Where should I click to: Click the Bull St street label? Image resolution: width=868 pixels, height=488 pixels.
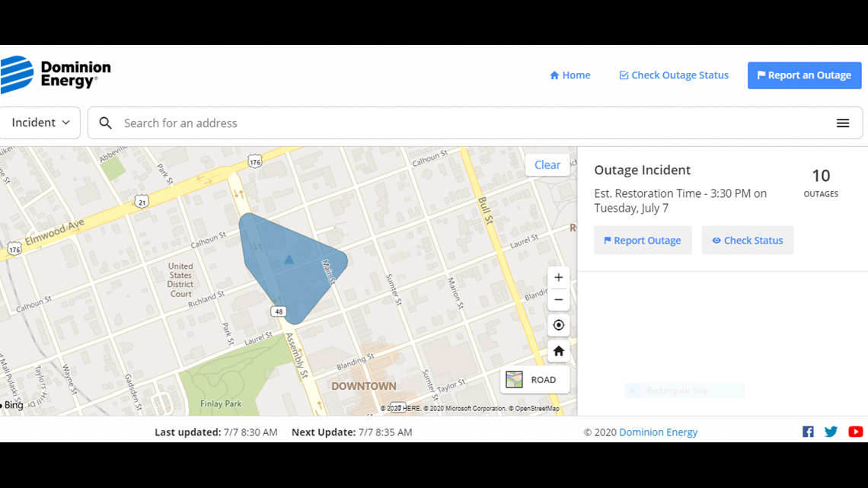(x=486, y=210)
